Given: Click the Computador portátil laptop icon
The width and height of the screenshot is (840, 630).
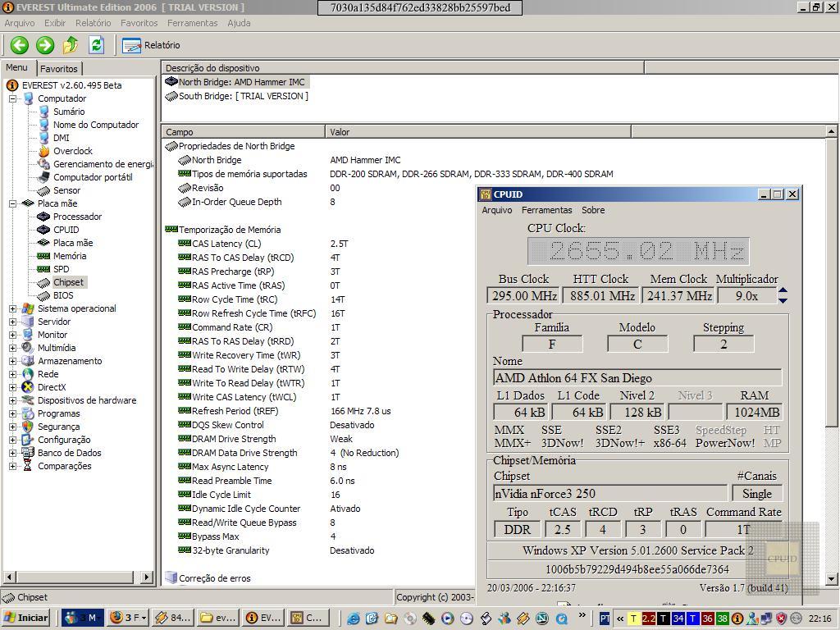Looking at the screenshot, I should pyautogui.click(x=44, y=177).
